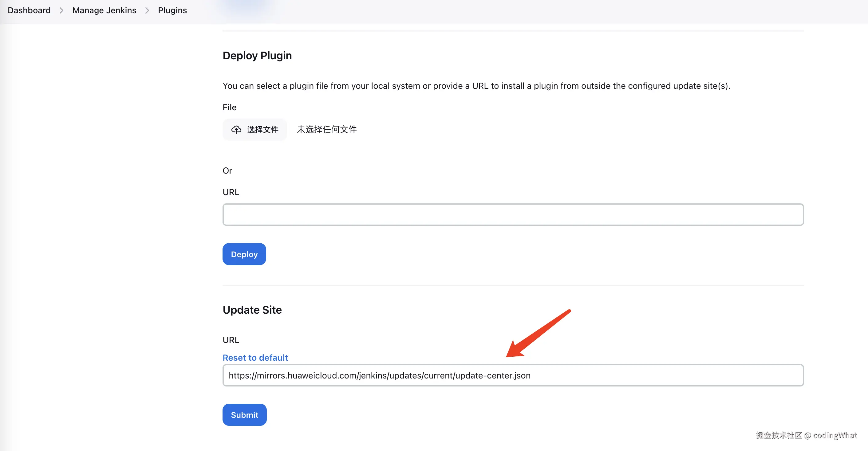The image size is (868, 451).
Task: Click the Deploy Plugin heading
Action: [257, 56]
